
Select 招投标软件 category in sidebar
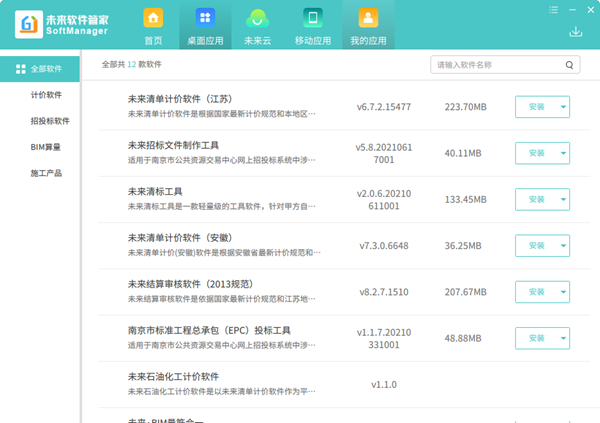50,121
